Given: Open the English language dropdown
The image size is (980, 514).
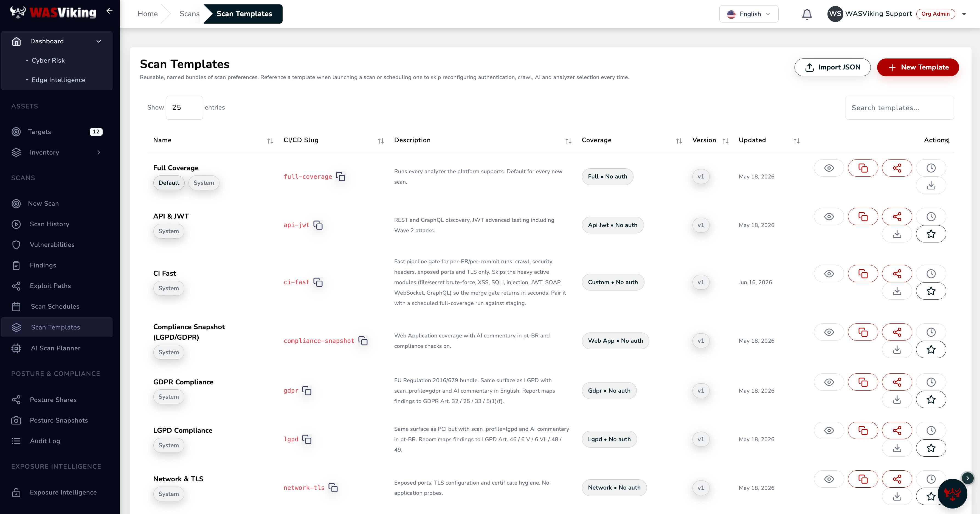Looking at the screenshot, I should click(749, 14).
